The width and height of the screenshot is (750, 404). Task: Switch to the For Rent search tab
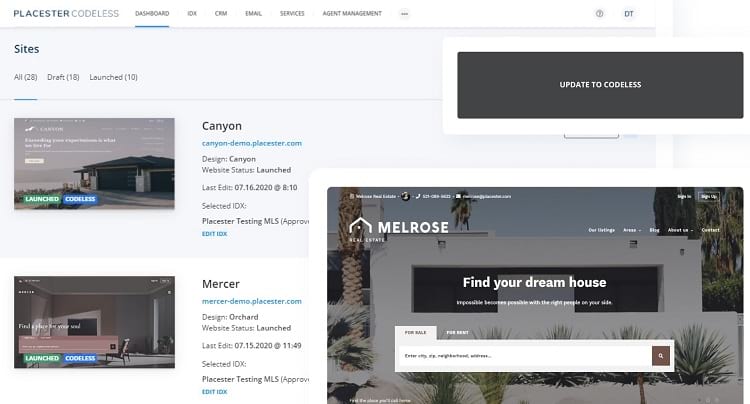[x=457, y=332]
